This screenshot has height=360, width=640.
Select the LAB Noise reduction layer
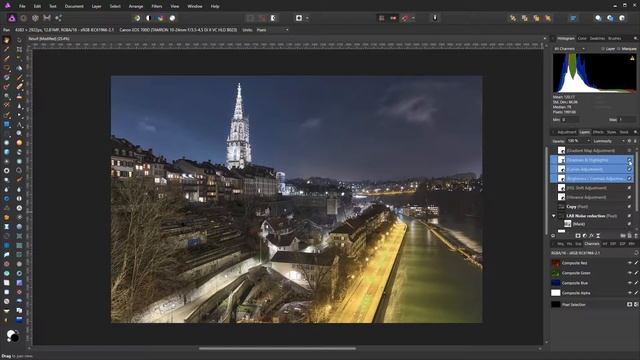click(591, 216)
